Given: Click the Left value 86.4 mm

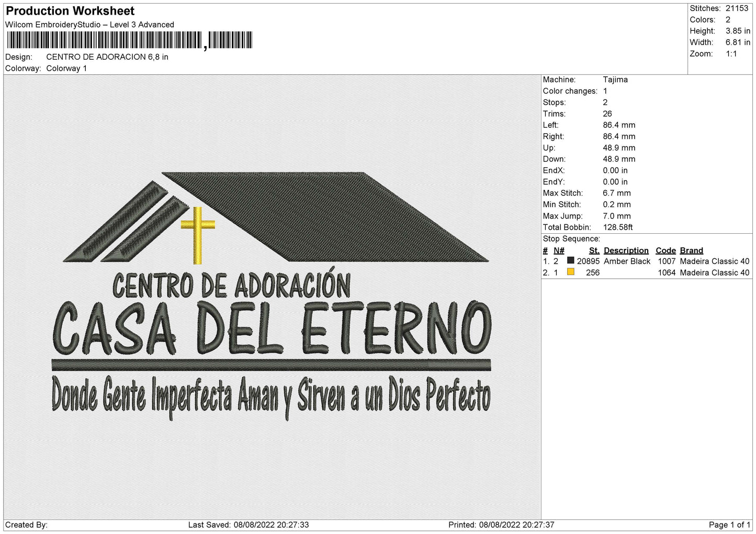Looking at the screenshot, I should pyautogui.click(x=619, y=125).
